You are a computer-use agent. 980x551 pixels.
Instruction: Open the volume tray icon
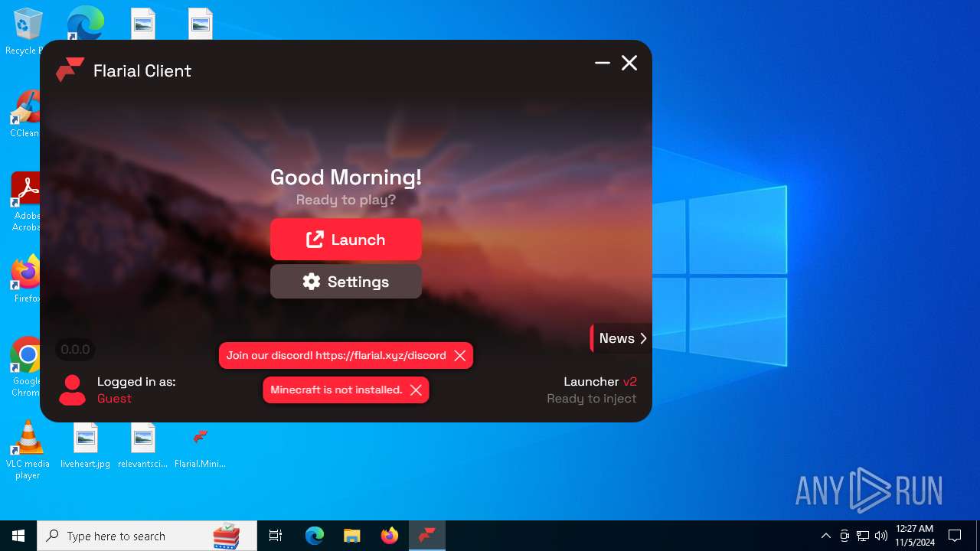point(881,536)
